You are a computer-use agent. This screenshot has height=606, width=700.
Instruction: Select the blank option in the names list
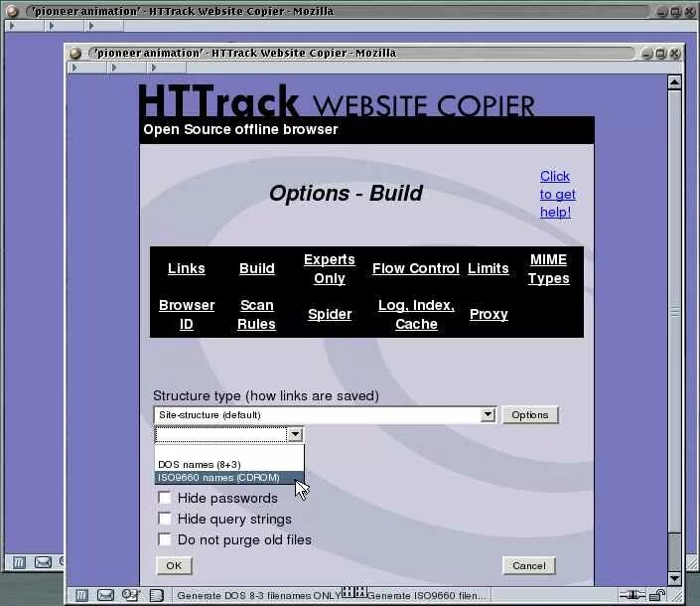[x=229, y=451]
